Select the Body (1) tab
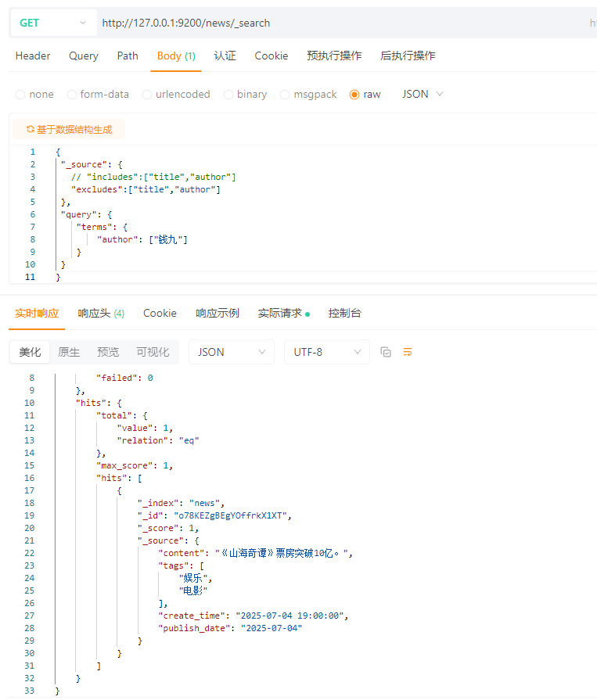 [x=176, y=56]
